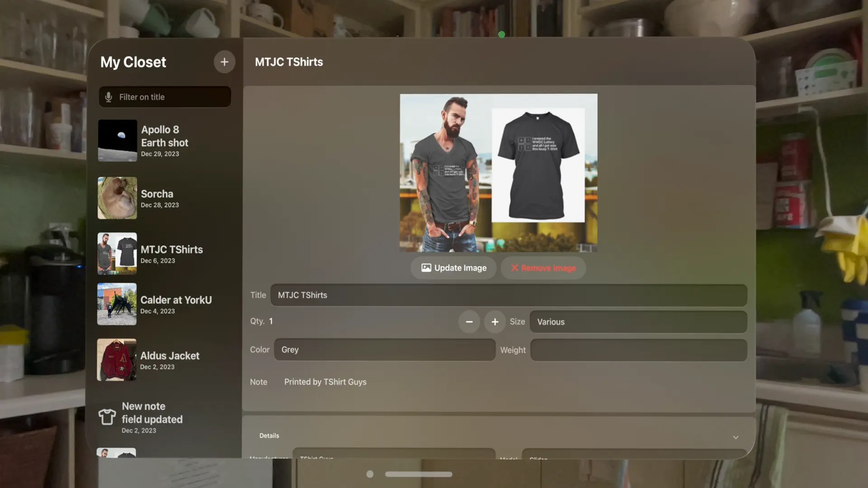Click the large t-shirt preview image
The width and height of the screenshot is (868, 488).
(x=498, y=173)
